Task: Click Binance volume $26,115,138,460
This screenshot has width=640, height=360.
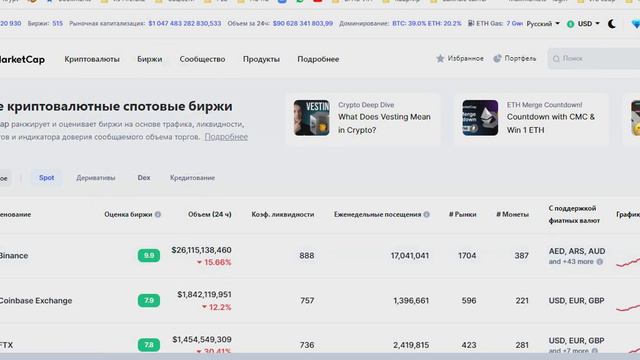Action: tap(201, 250)
